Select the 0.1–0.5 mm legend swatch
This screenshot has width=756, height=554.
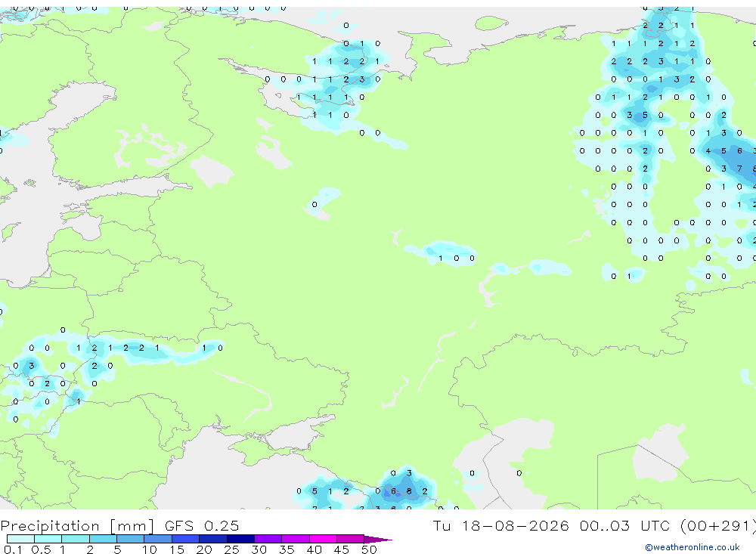click(20, 539)
